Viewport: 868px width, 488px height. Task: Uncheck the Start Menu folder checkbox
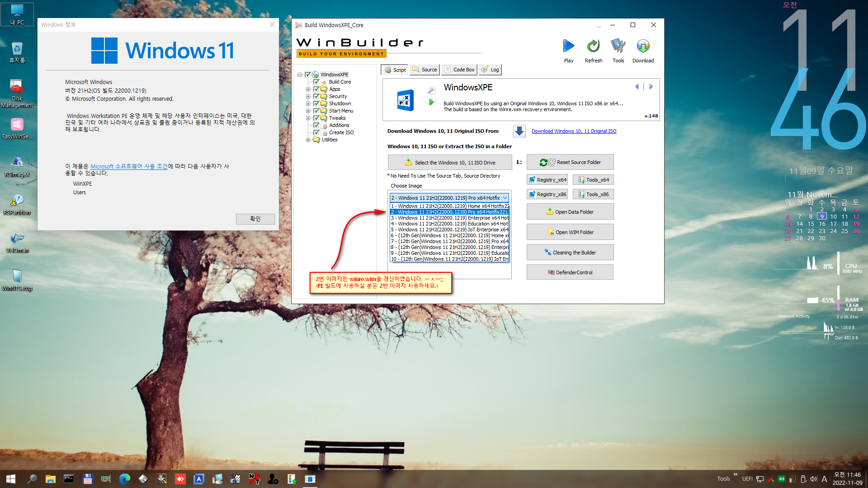click(x=316, y=111)
